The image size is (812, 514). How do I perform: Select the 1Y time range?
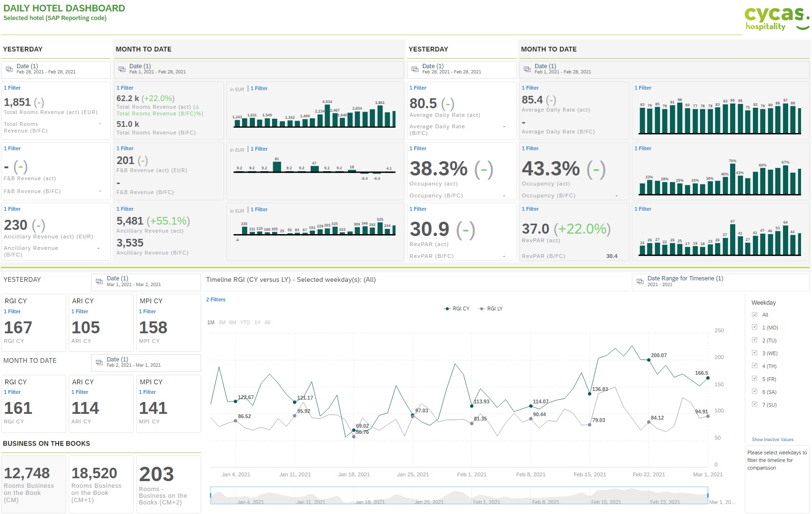pyautogui.click(x=257, y=322)
